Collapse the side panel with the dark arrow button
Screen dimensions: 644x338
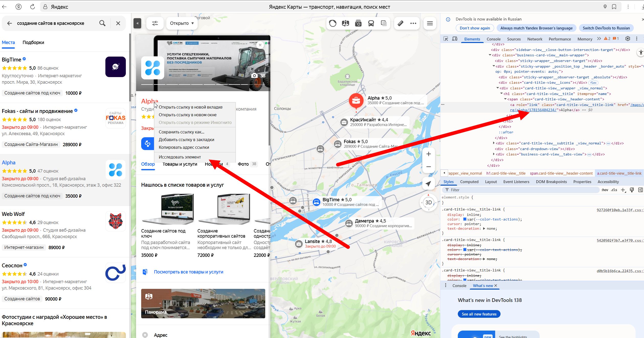(137, 23)
